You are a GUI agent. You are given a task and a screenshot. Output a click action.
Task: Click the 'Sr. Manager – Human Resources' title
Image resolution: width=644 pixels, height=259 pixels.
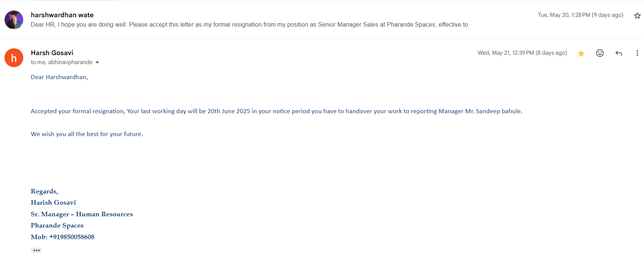[82, 214]
